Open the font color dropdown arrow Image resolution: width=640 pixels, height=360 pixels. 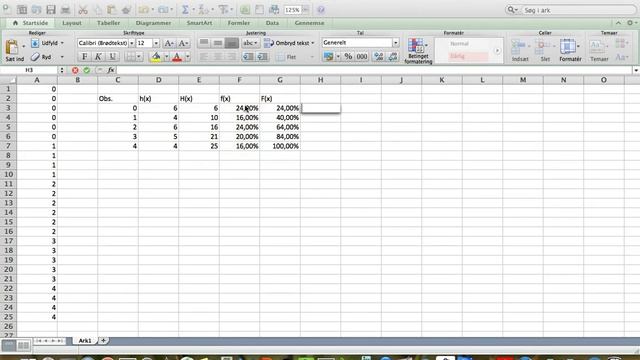[187, 57]
